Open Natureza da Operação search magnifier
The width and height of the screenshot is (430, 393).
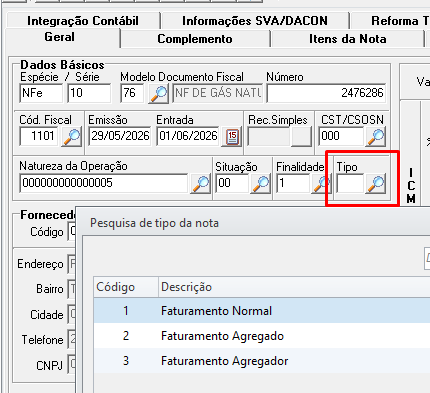click(200, 183)
